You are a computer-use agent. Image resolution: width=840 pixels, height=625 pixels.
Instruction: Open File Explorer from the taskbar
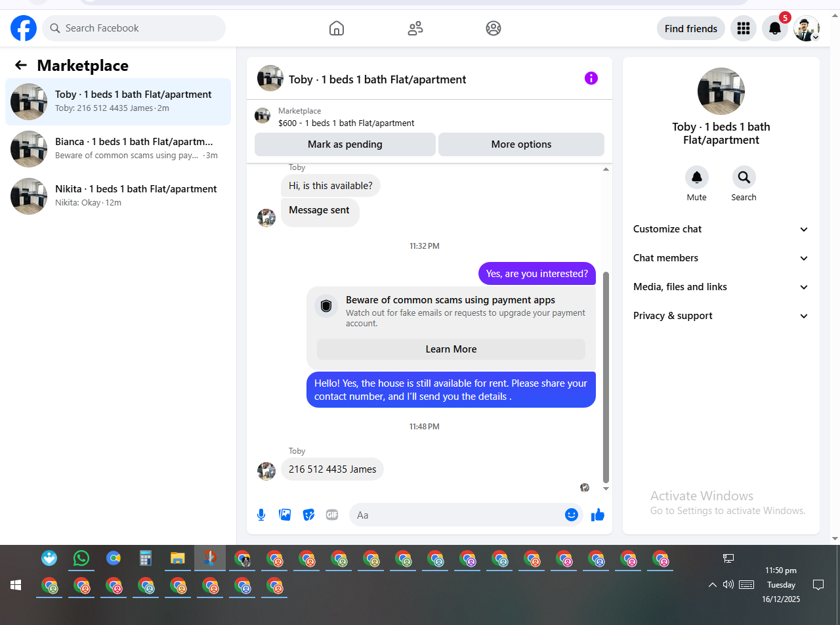(x=178, y=559)
